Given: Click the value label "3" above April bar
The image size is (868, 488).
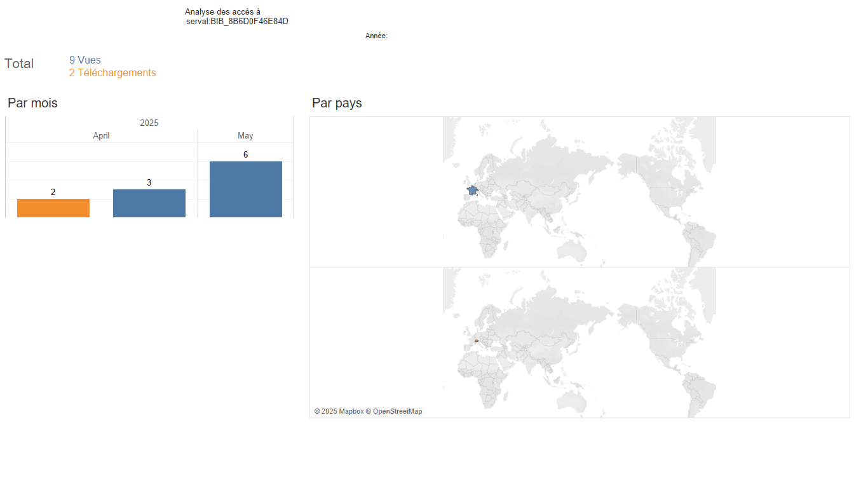Looking at the screenshot, I should 149,182.
